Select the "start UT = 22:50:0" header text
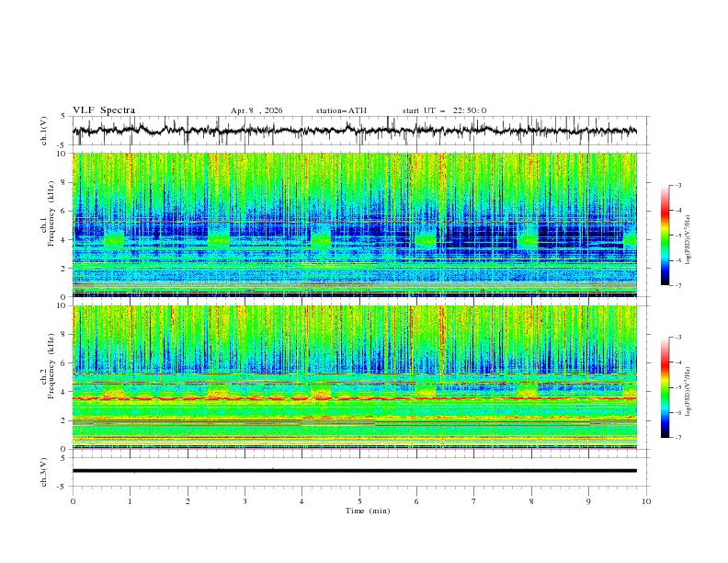Viewport: 728px width, 563px height. click(444, 110)
